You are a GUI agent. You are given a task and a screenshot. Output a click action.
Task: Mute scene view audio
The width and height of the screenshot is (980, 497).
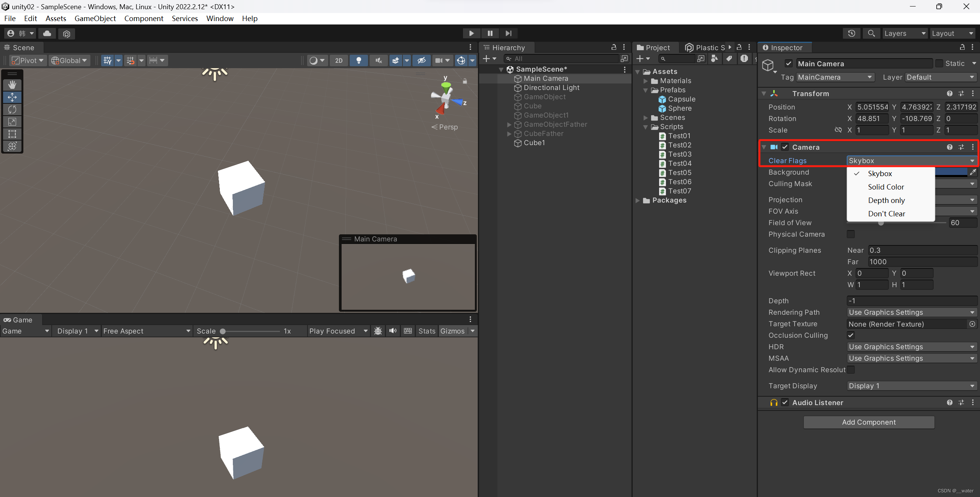click(378, 60)
